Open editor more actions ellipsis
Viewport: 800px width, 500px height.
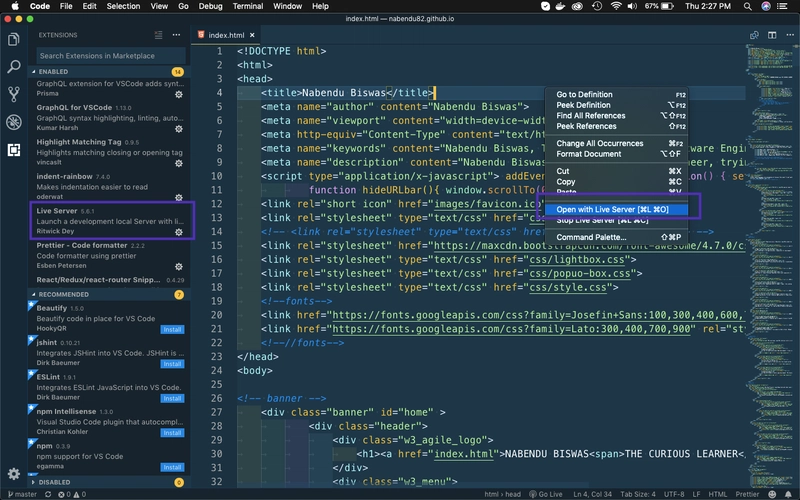pos(790,35)
